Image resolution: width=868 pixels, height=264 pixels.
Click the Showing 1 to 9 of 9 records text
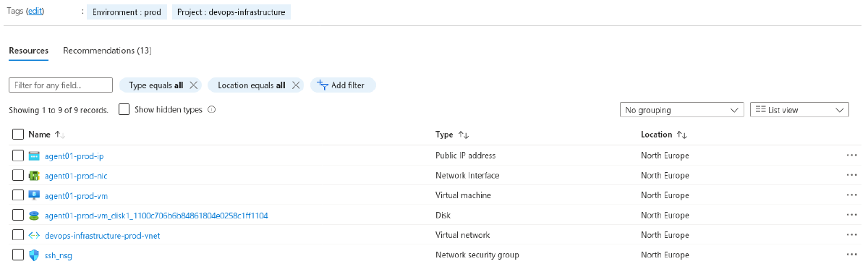[x=59, y=110]
